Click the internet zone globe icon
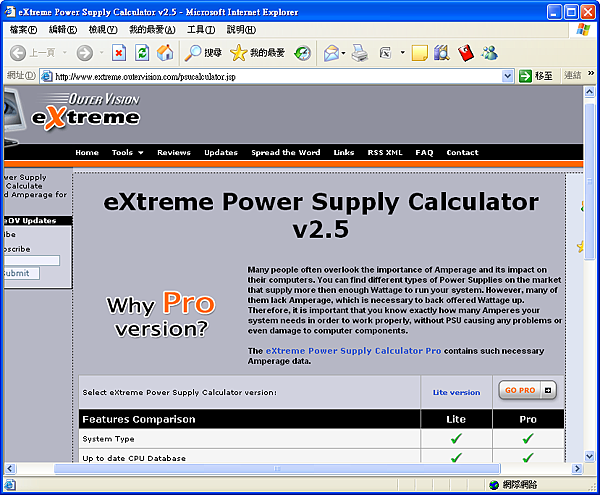The height and width of the screenshot is (495, 600). (x=494, y=485)
